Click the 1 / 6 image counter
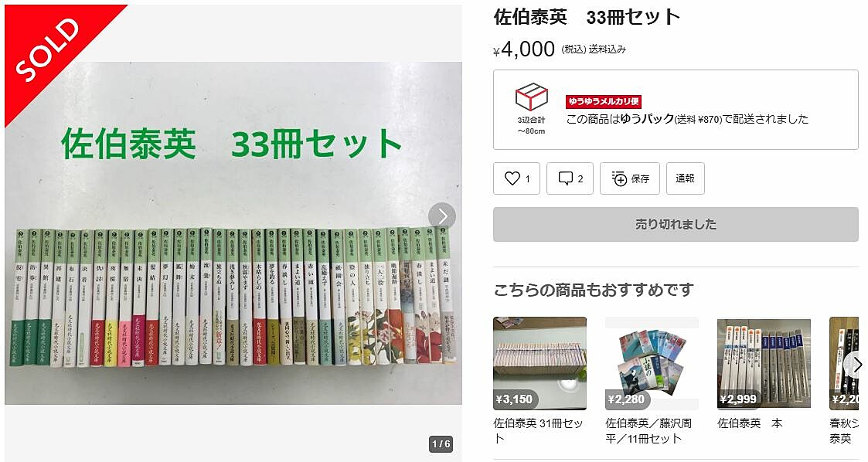 (441, 443)
